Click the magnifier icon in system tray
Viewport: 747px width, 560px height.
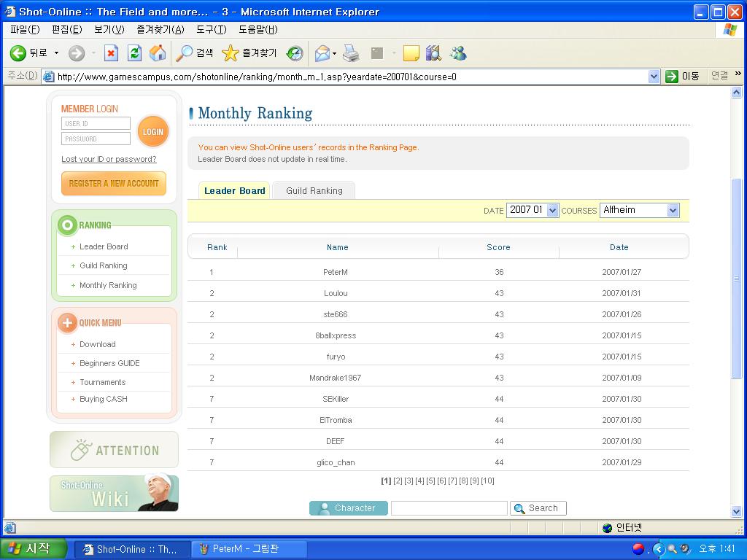click(x=672, y=549)
